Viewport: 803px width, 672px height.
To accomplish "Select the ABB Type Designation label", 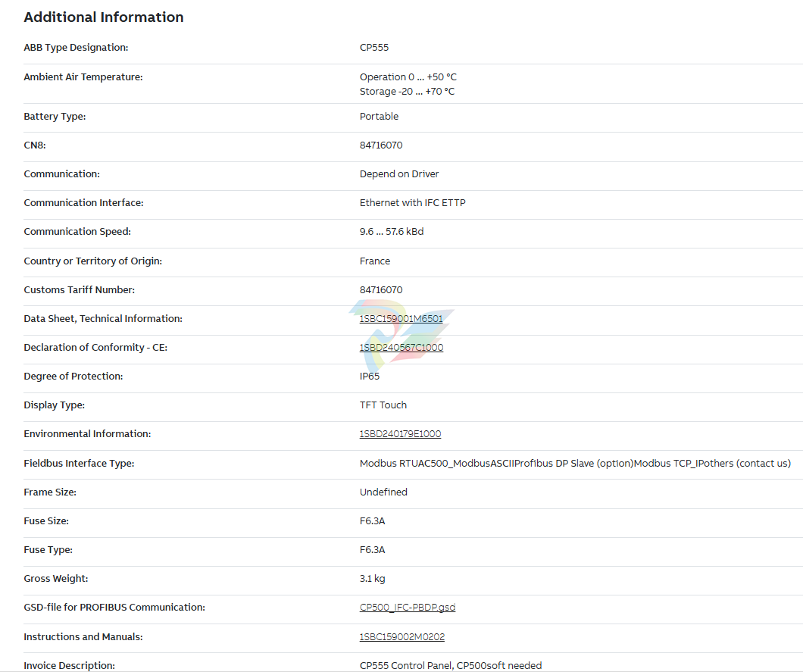I will tap(76, 48).
